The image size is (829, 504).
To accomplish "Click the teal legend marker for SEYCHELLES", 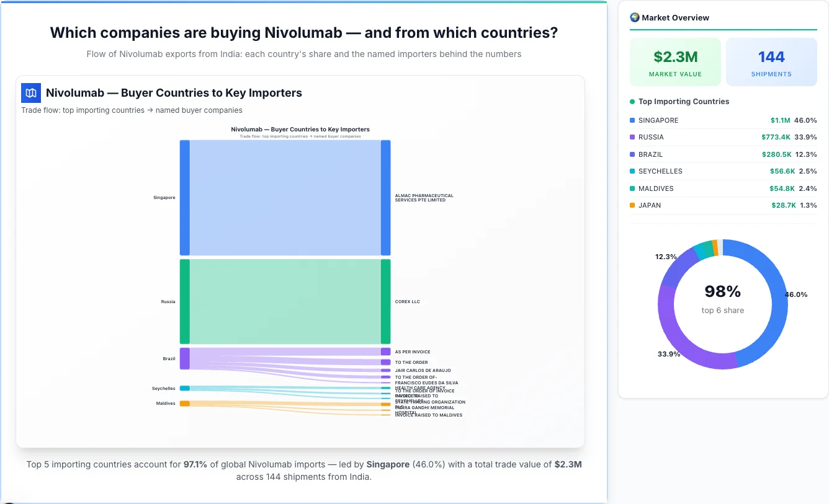I will [x=632, y=171].
